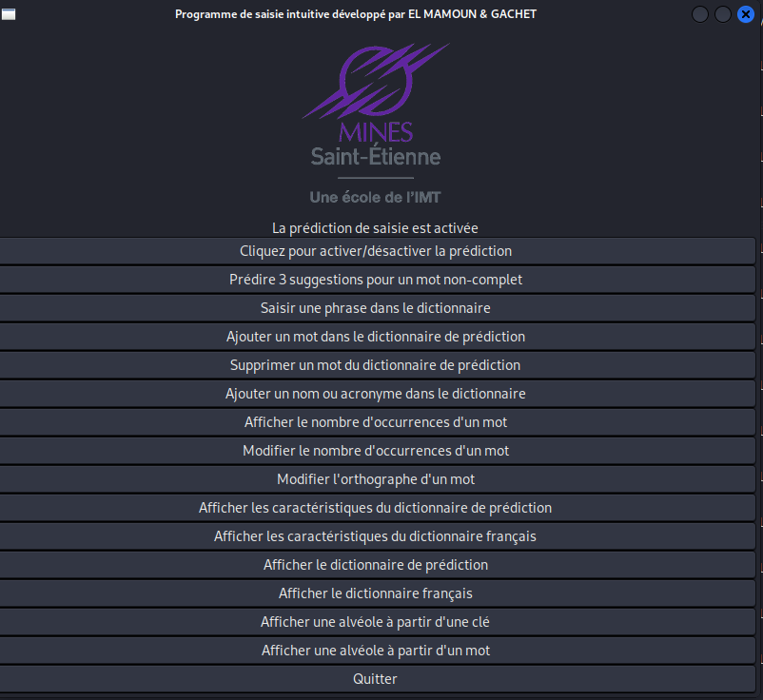Choose 'Ajouter un mot dans le dictionnaire de prédiction'
The image size is (763, 700).
tap(376, 337)
